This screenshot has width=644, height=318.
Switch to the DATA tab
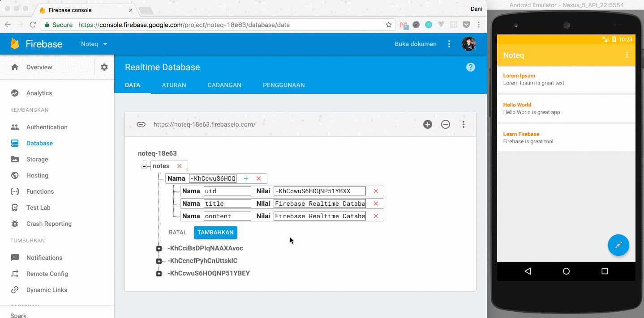133,85
